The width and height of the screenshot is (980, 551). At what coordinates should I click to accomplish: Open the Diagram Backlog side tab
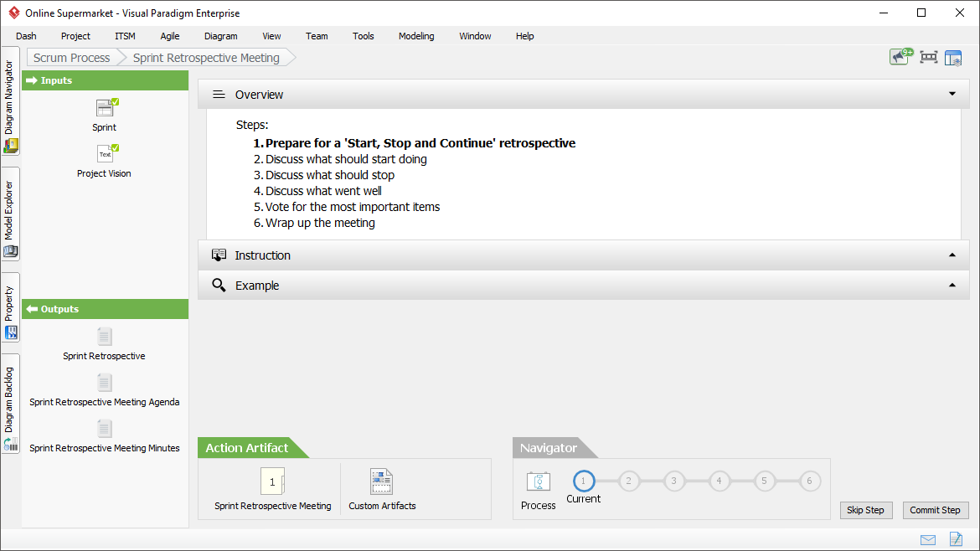(10, 404)
